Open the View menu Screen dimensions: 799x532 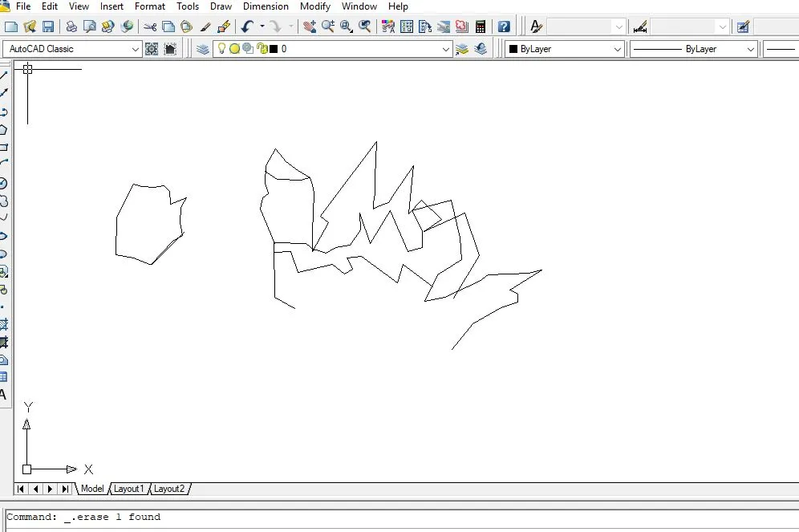pyautogui.click(x=79, y=6)
